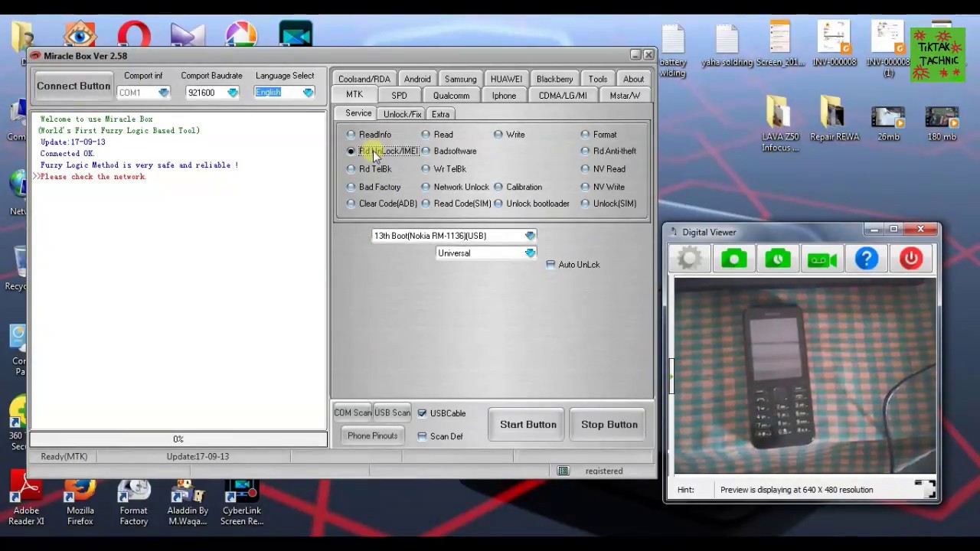
Task: Open Extra sub-tab
Action: (440, 114)
